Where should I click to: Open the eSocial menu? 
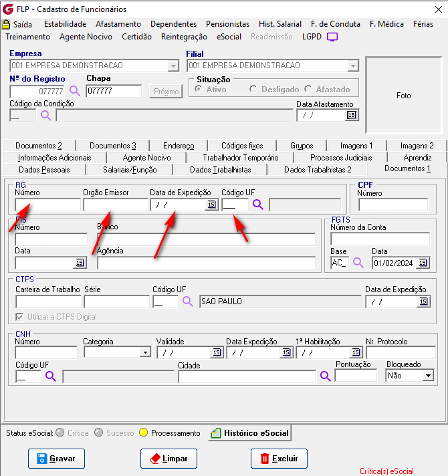229,37
